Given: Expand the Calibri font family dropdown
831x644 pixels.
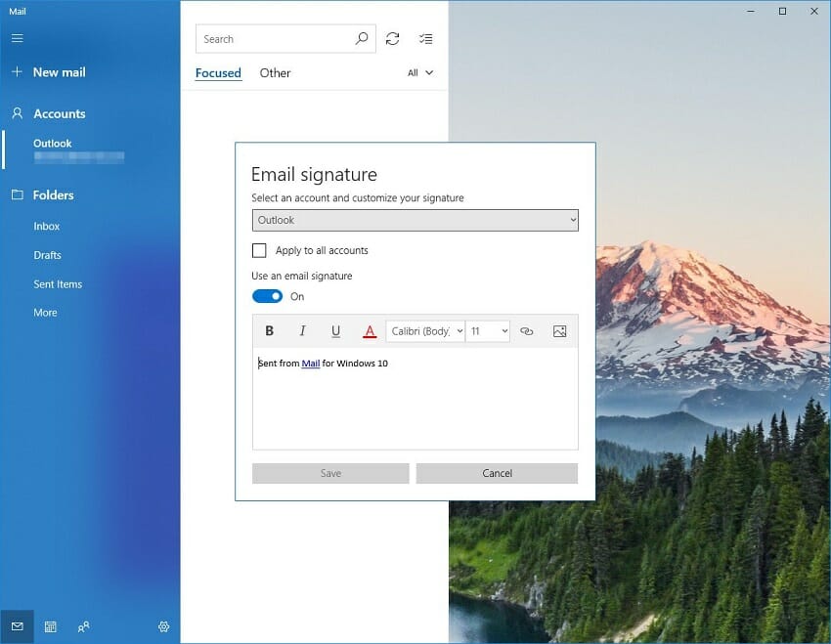Looking at the screenshot, I should [425, 331].
